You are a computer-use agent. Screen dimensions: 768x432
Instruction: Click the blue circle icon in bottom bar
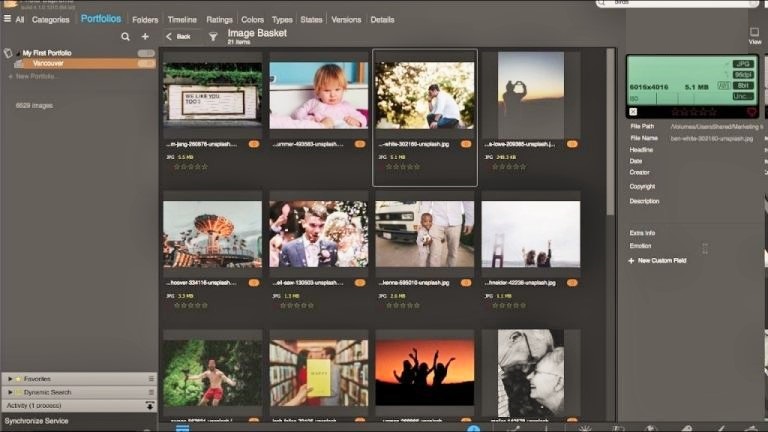click(473, 429)
